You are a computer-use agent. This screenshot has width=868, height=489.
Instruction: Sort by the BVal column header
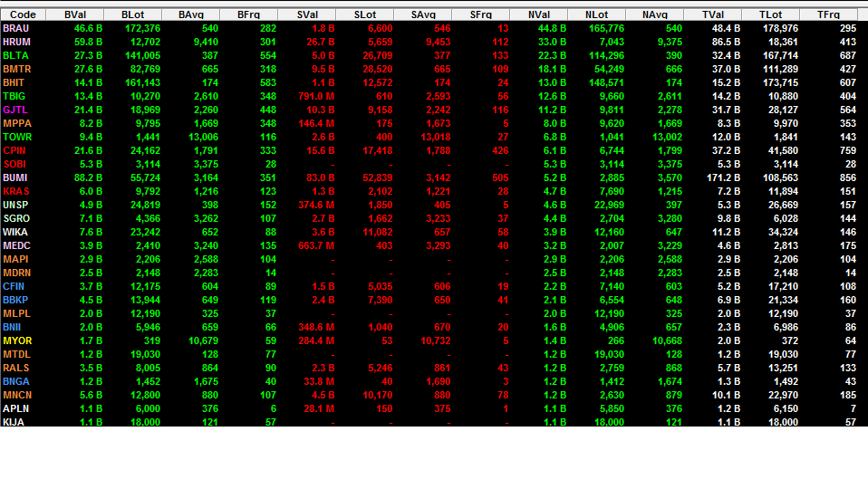(x=74, y=14)
